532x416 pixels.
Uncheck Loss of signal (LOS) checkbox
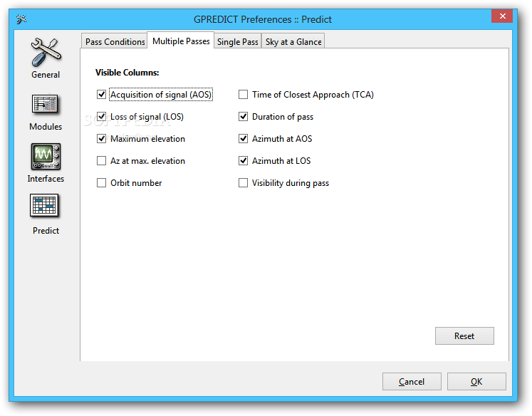click(101, 116)
